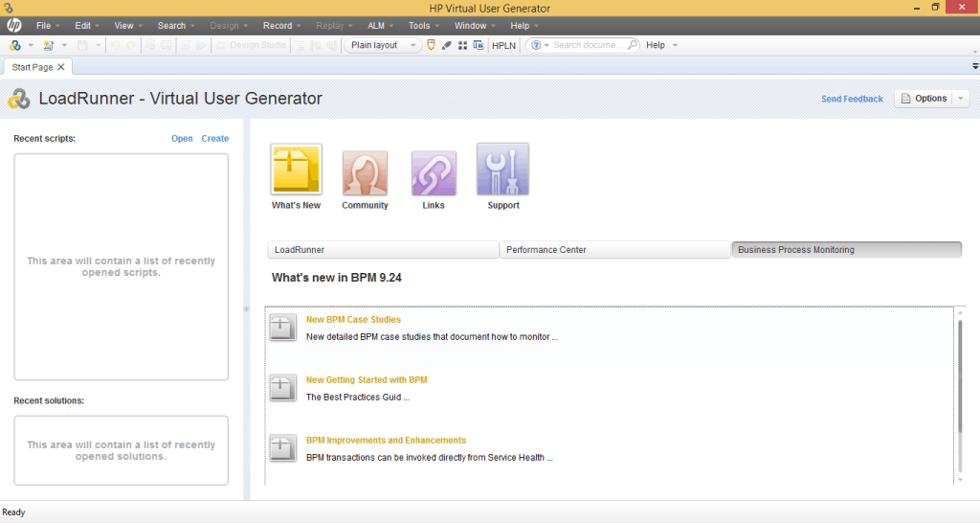Click the LoadRunner logo in page header
Screen dimensions: 980x523
click(19, 99)
